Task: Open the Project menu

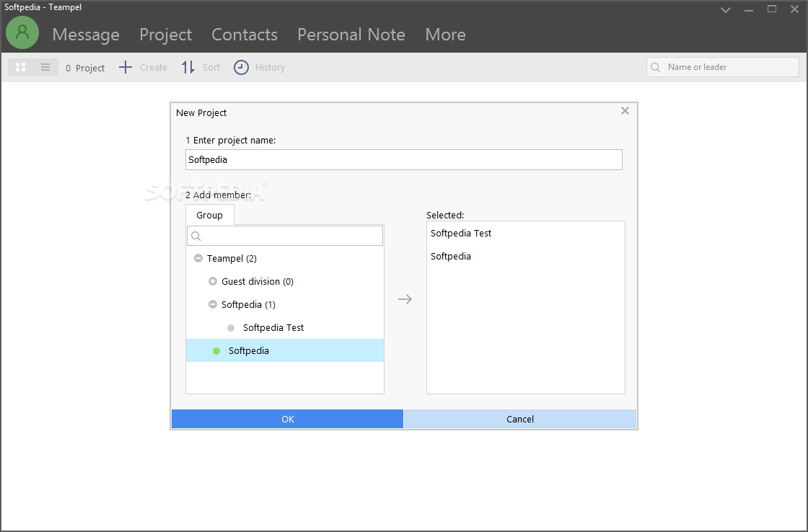Action: [165, 35]
